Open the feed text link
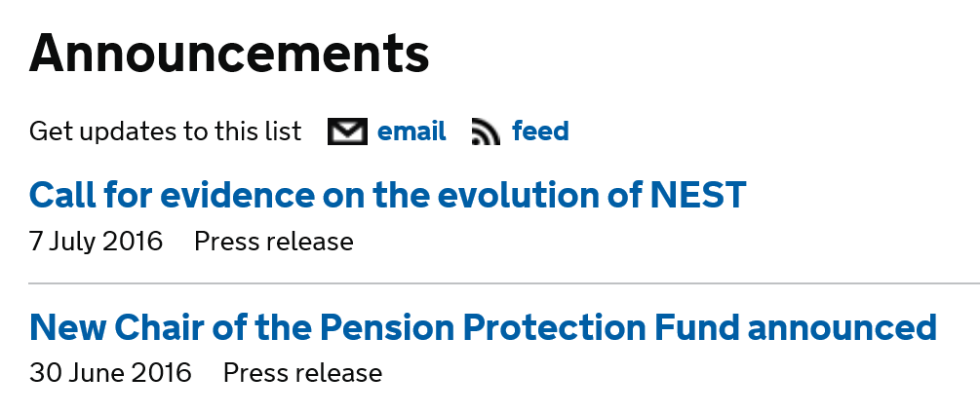Viewport: 980px width, 413px height. coord(540,131)
